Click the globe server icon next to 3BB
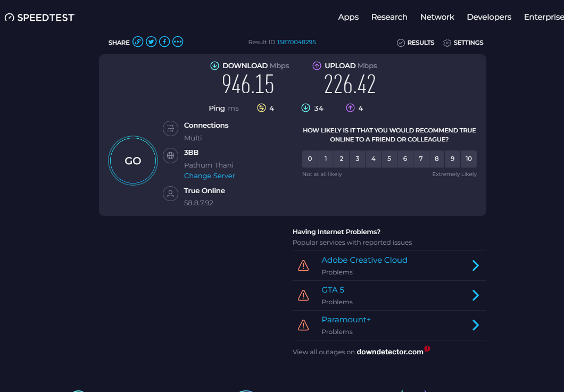The width and height of the screenshot is (564, 392). tap(170, 156)
